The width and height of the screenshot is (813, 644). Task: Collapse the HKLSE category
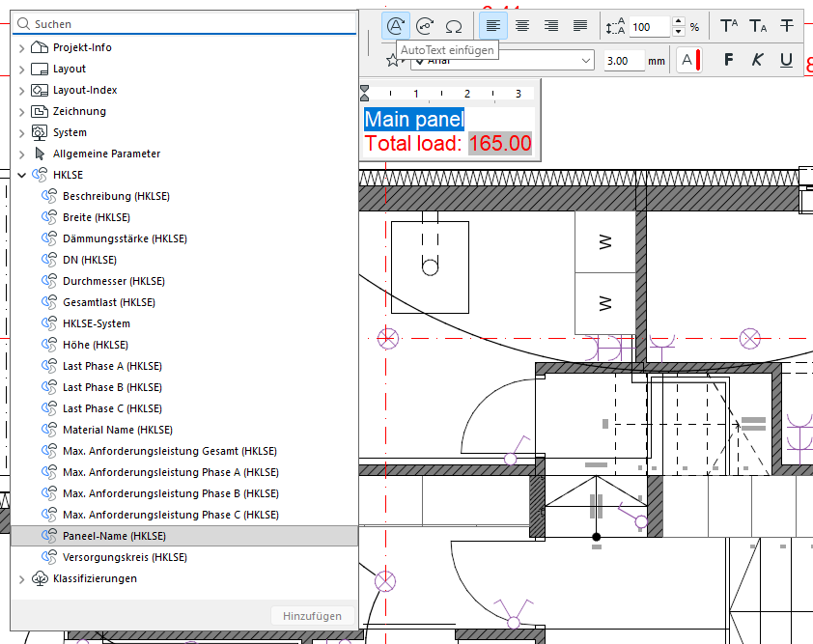[21, 176]
